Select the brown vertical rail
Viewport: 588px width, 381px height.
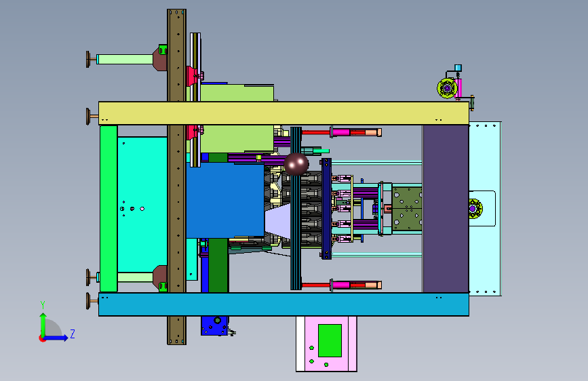click(176, 177)
